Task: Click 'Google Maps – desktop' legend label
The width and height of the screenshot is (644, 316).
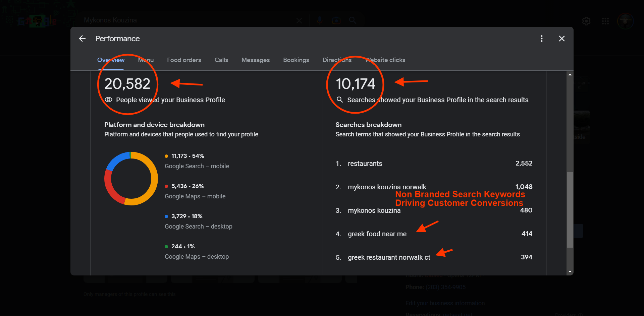Action: tap(197, 257)
